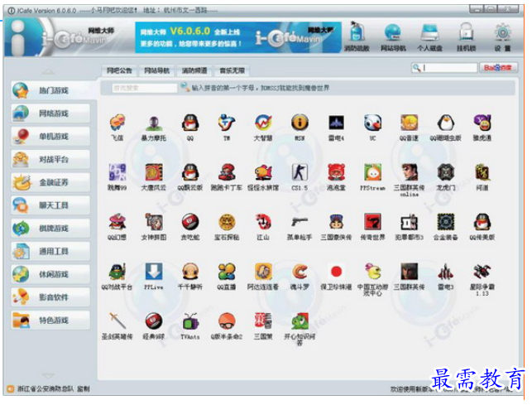The width and height of the screenshot is (532, 405).
Task: Select the 通用工具 sidebar category
Action: click(x=51, y=252)
